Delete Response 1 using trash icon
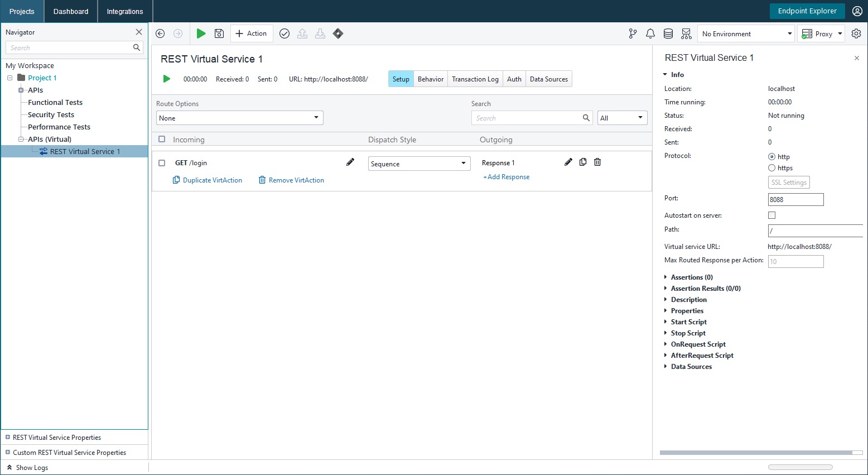The image size is (868, 475). click(x=597, y=162)
